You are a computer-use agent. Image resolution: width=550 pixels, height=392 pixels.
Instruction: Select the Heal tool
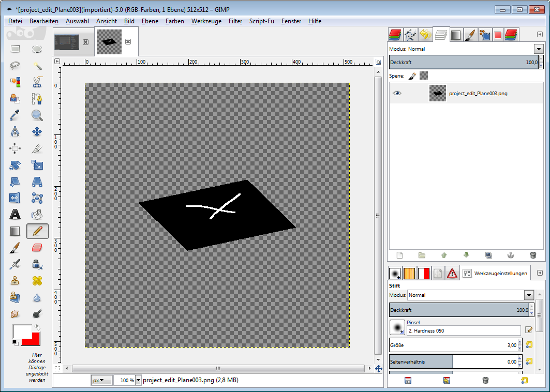pyautogui.click(x=37, y=281)
